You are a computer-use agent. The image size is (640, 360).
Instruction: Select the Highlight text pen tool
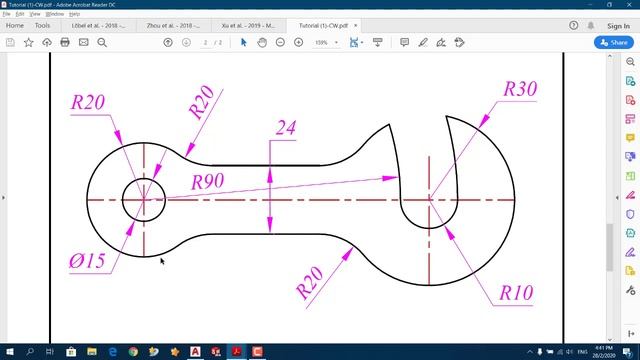coord(423,42)
